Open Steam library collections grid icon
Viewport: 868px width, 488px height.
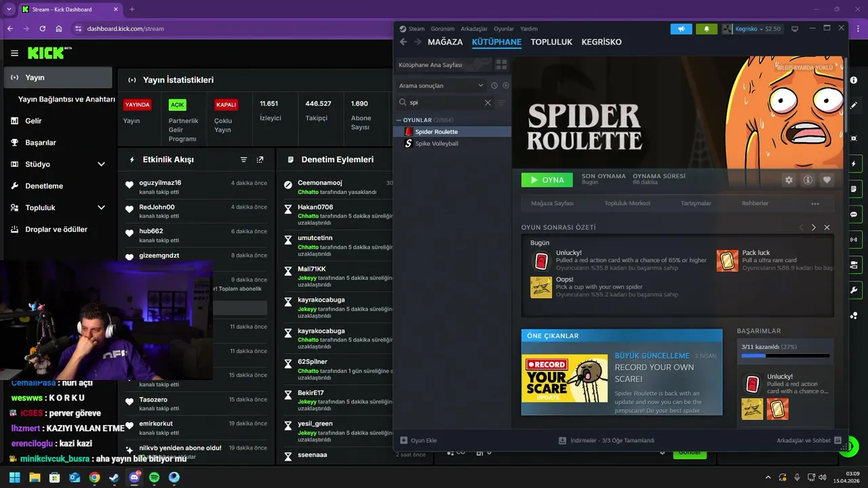[501, 64]
